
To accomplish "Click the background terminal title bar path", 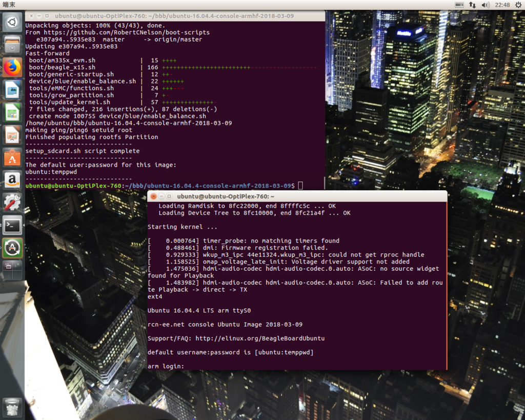I will 174,16.
